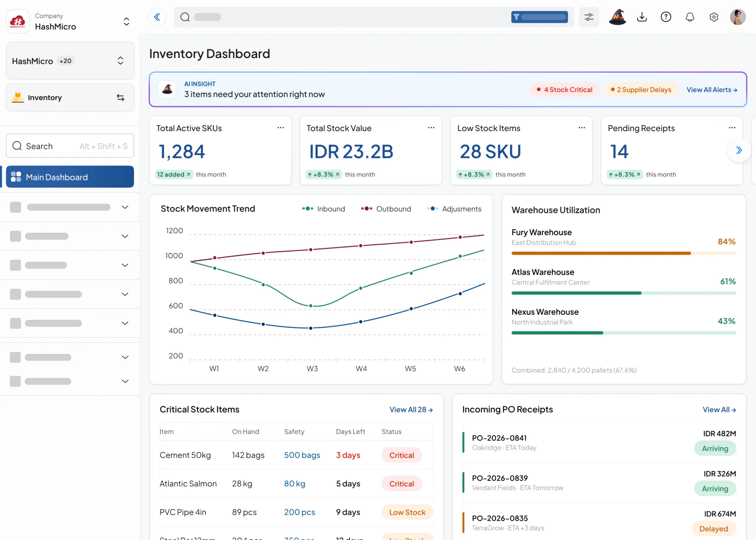Viewport: 756px width, 540px height.
Task: Open the user profile avatar
Action: [738, 17]
